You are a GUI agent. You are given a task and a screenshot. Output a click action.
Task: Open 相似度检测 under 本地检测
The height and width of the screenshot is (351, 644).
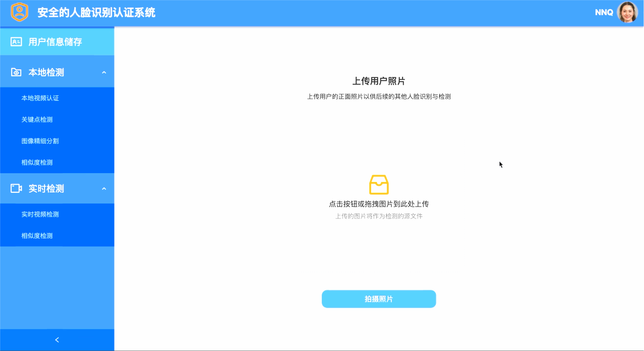click(57, 163)
